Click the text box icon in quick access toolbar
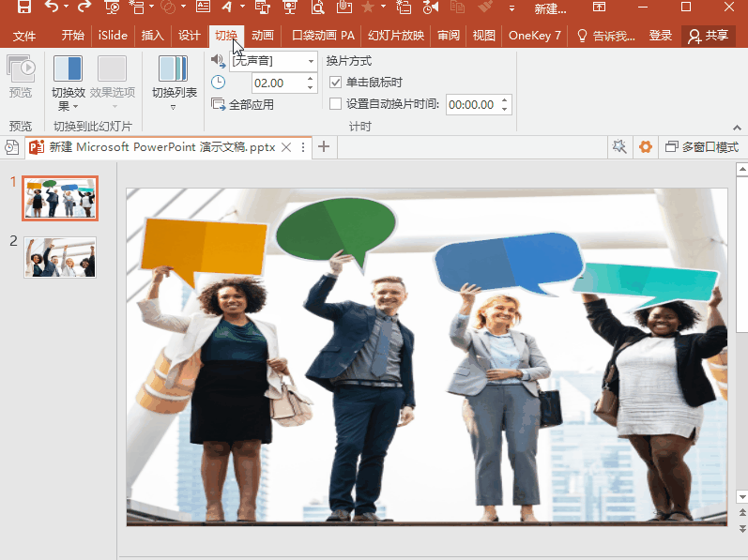The width and height of the screenshot is (748, 560). pos(204,7)
